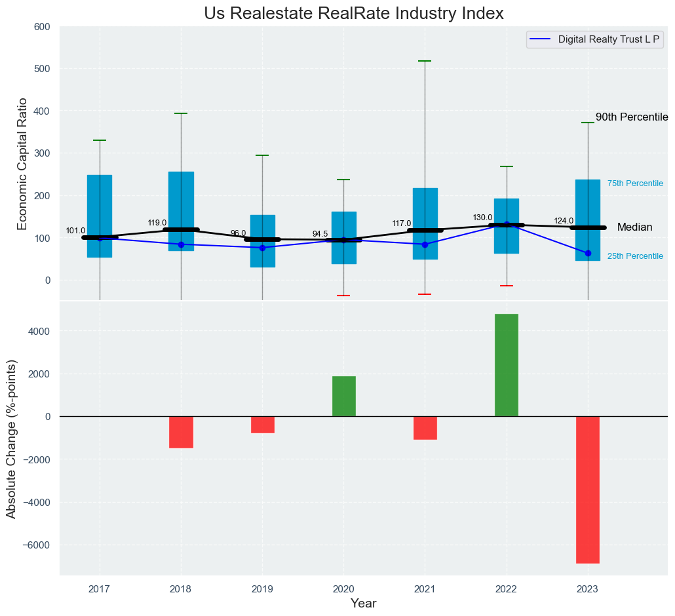Click the 94.5 median value label
The image size is (675, 616).
pyautogui.click(x=320, y=234)
